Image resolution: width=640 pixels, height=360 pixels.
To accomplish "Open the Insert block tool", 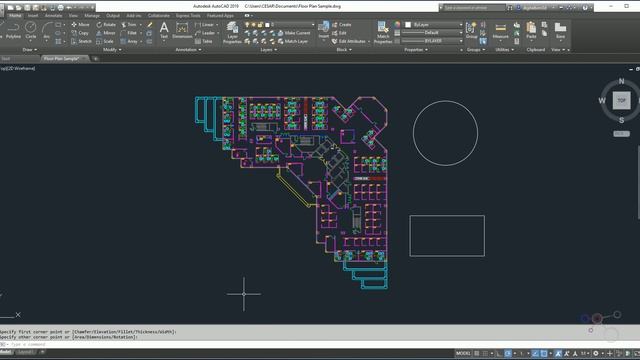I will coord(324,30).
